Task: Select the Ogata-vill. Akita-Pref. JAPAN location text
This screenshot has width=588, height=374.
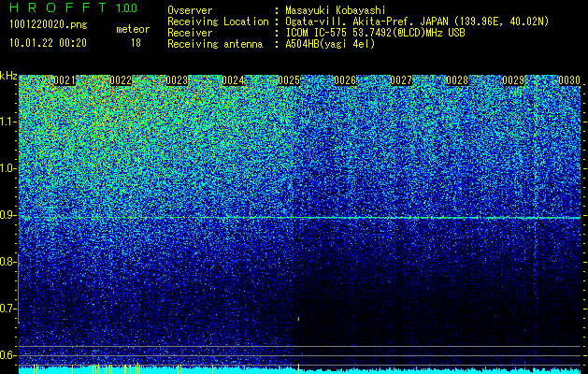Action: point(417,22)
